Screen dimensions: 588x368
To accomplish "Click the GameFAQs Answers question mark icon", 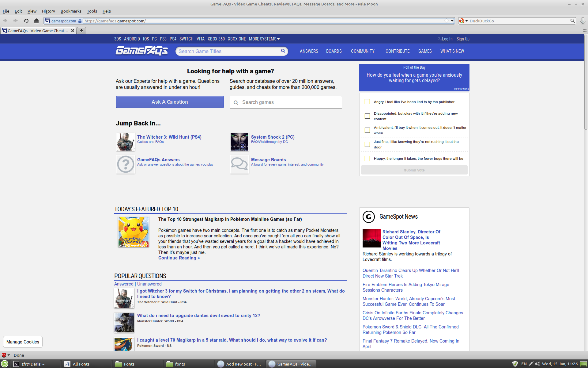I will [x=126, y=164].
